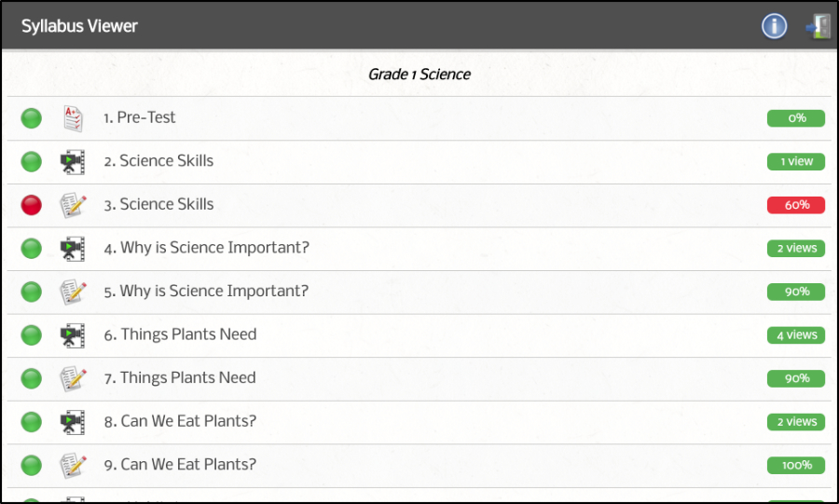Click the red status dot for item 3

click(31, 205)
